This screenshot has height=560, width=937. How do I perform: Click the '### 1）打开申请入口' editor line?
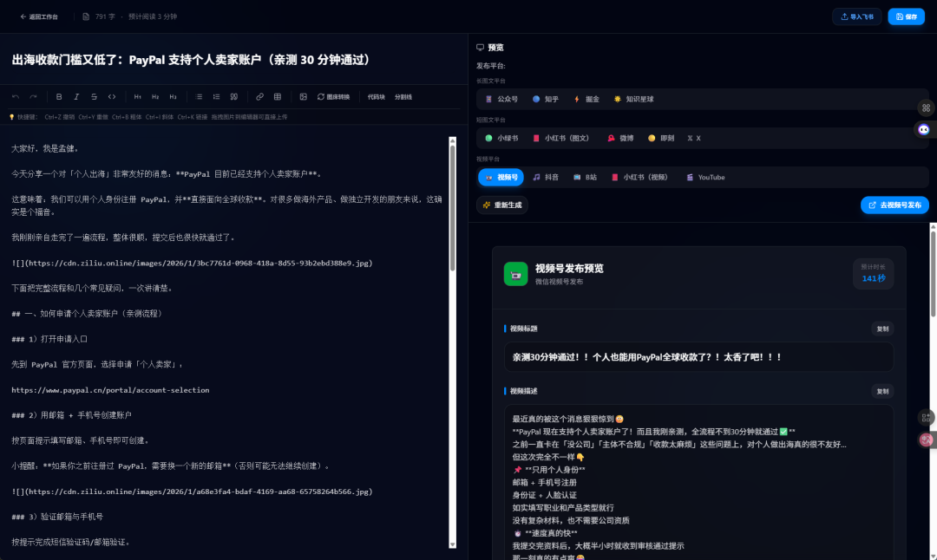point(49,339)
